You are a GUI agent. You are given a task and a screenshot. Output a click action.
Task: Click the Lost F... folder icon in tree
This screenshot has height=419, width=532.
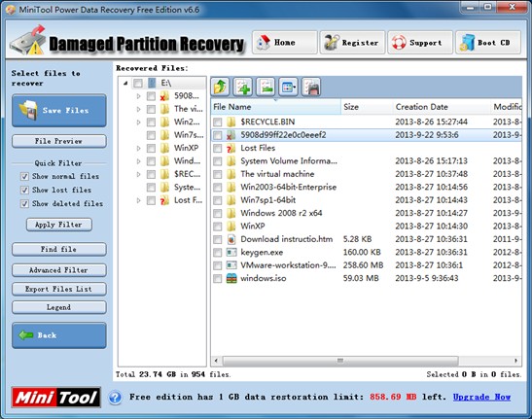[164, 200]
